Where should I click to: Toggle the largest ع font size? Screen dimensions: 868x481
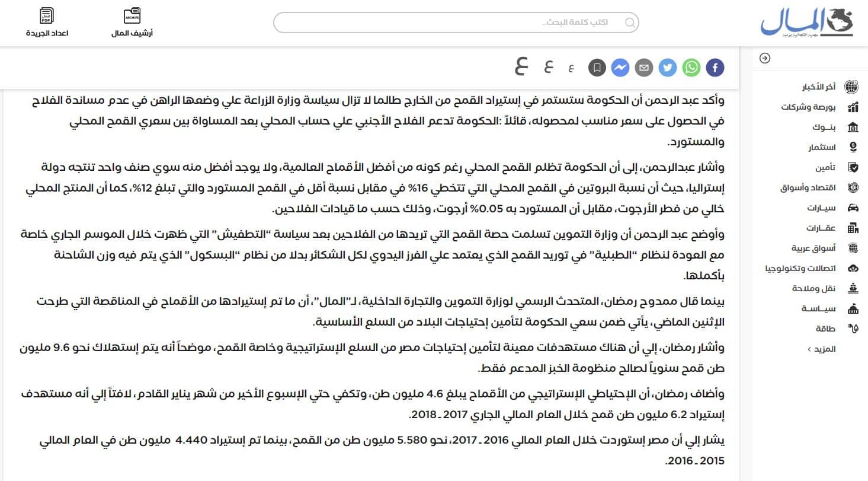tap(520, 66)
